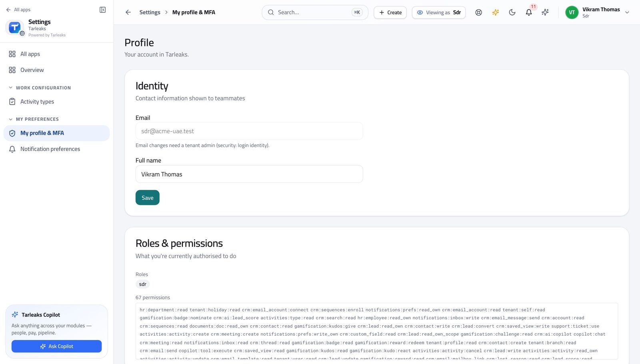Toggle dark mode moon icon
This screenshot has height=364, width=640.
point(512,12)
